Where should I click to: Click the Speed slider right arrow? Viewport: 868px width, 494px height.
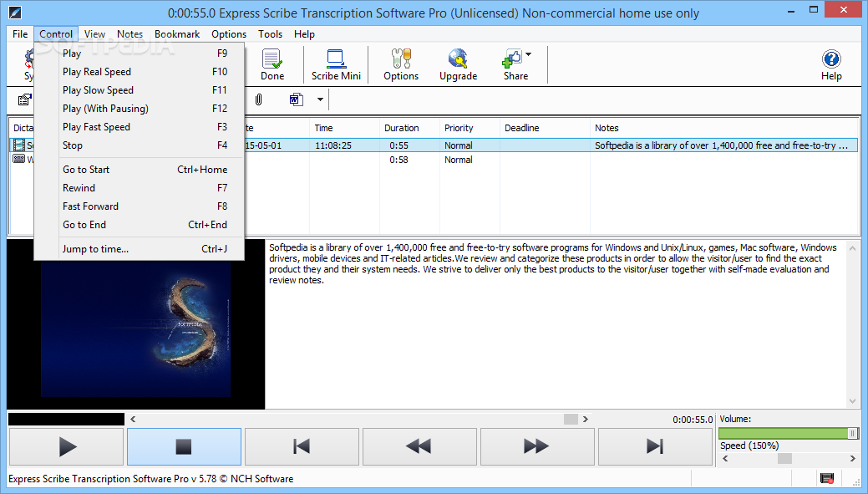(852, 459)
